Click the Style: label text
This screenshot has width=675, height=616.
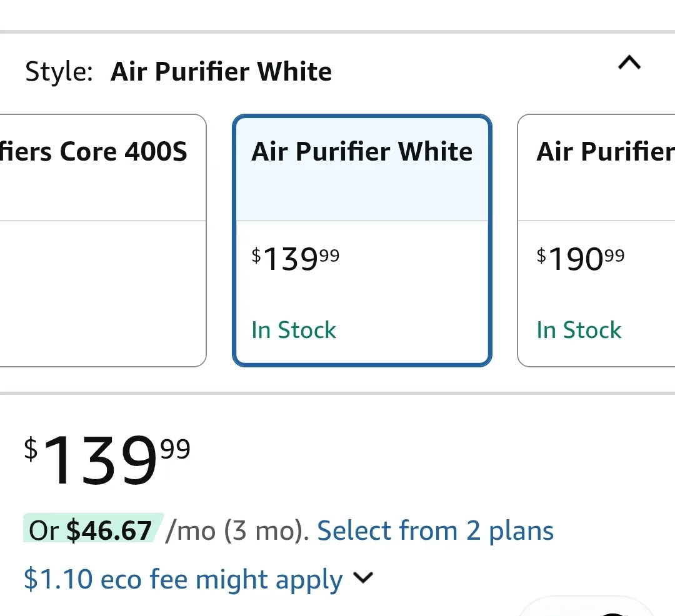point(56,71)
